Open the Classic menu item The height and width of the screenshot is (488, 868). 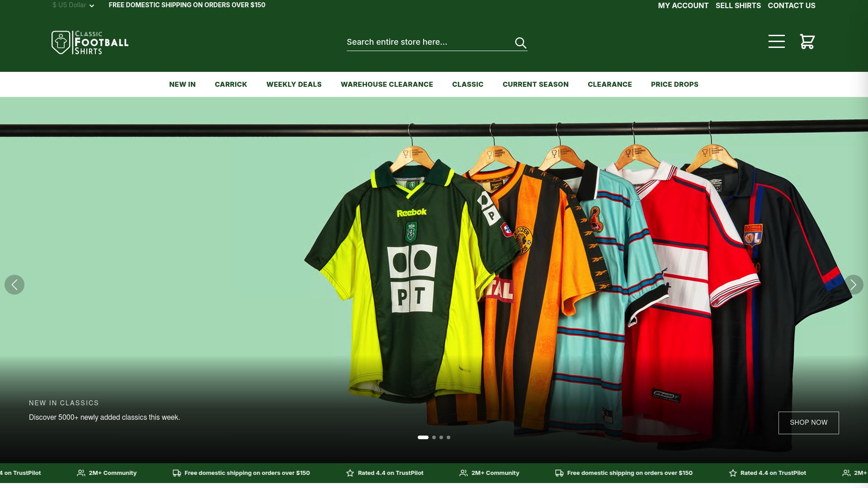pyautogui.click(x=467, y=84)
